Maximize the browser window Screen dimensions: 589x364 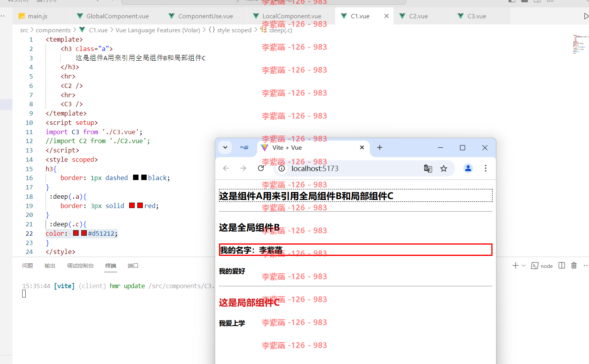coord(463,148)
